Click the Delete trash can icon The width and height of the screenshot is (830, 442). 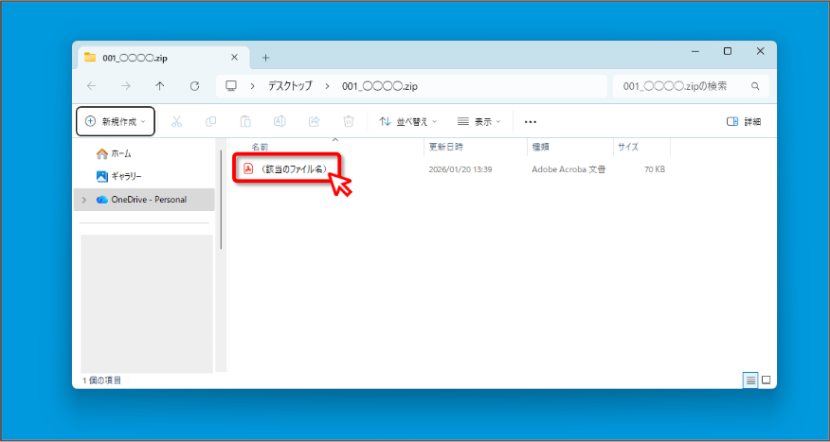pos(348,121)
